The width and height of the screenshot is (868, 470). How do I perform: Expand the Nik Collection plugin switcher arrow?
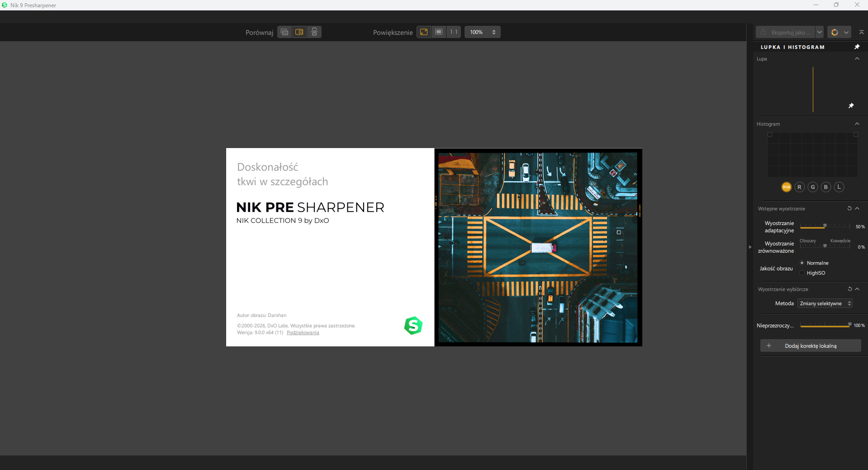point(846,32)
